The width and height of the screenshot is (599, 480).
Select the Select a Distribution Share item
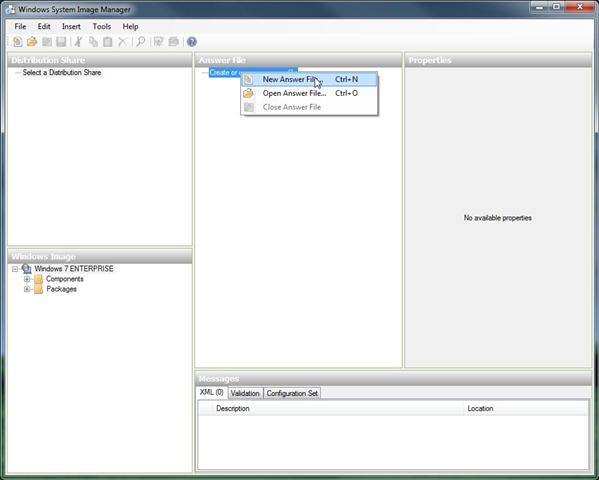(x=62, y=73)
